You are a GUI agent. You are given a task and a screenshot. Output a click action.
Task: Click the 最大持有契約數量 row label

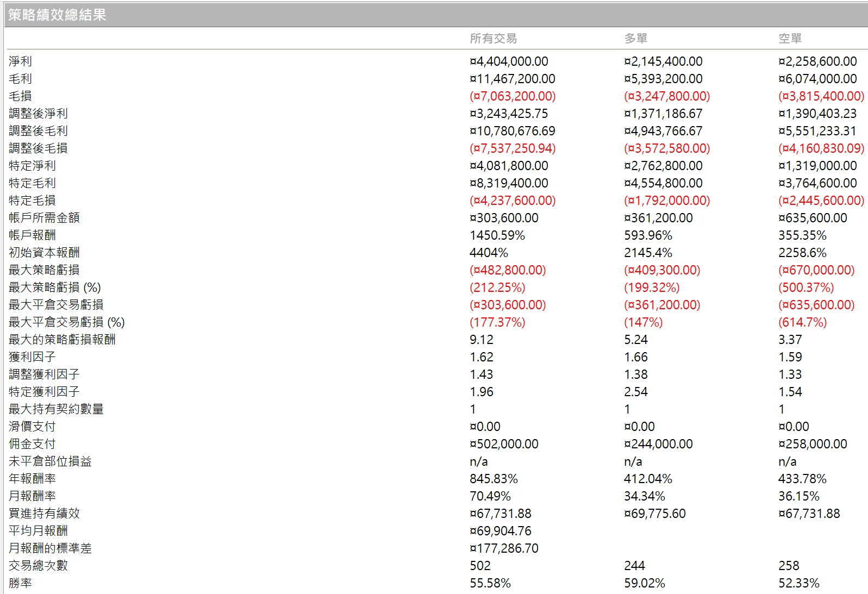click(x=57, y=409)
